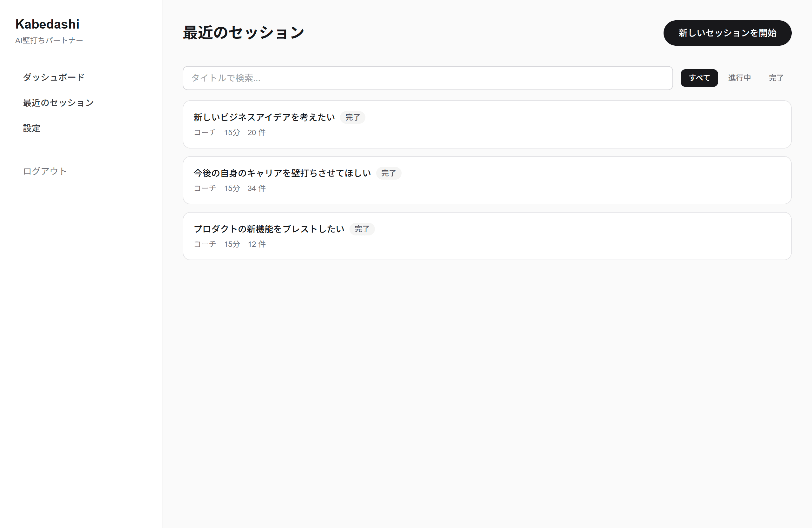Start a new session with 新しいセッションを開始

[x=727, y=33]
